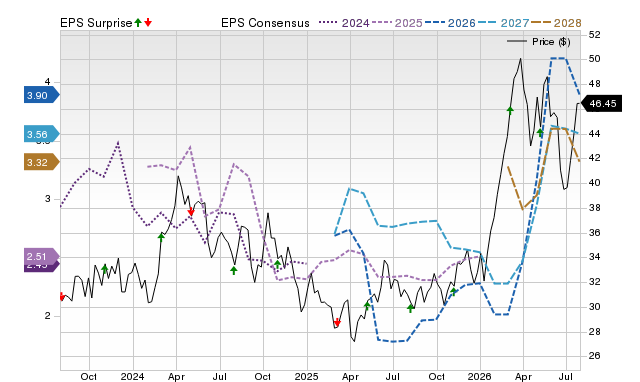Click the Price ($) legend entry
Screen dimensions: 640x382
click(539, 42)
